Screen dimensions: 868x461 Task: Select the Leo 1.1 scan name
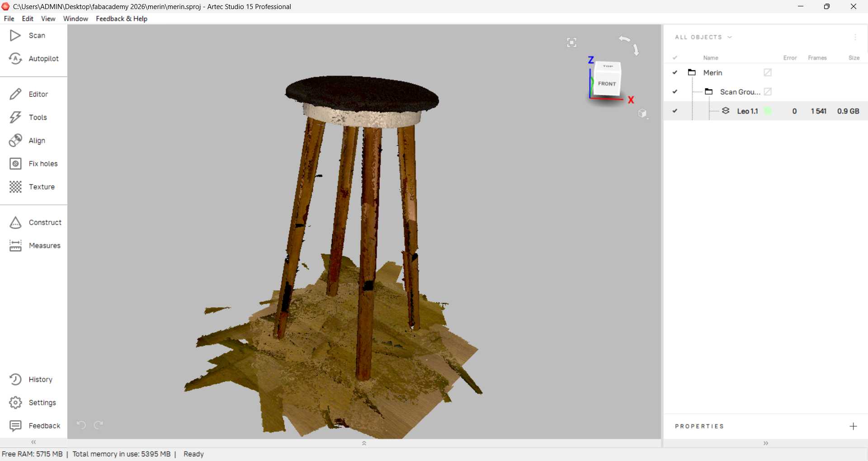point(747,111)
